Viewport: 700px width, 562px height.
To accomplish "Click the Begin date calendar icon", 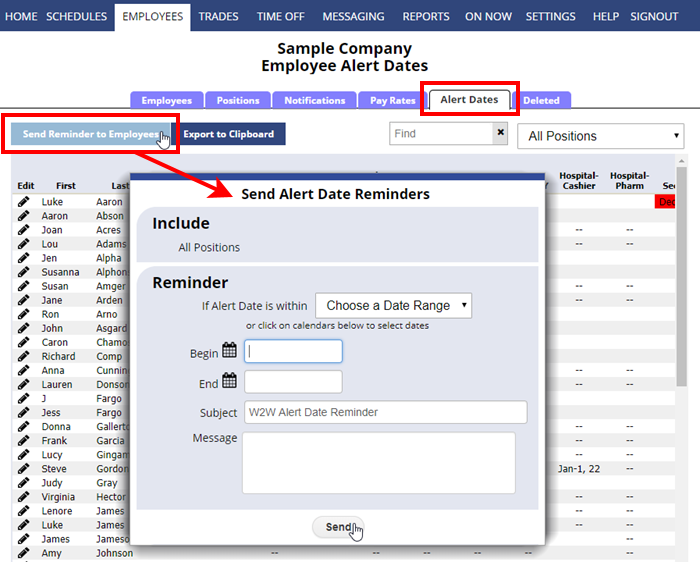I will pyautogui.click(x=229, y=351).
